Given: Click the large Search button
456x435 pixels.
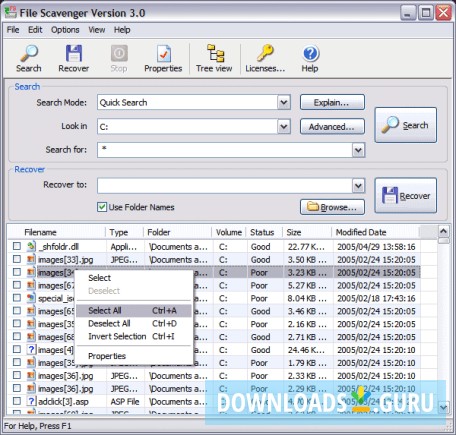Looking at the screenshot, I should (x=406, y=125).
